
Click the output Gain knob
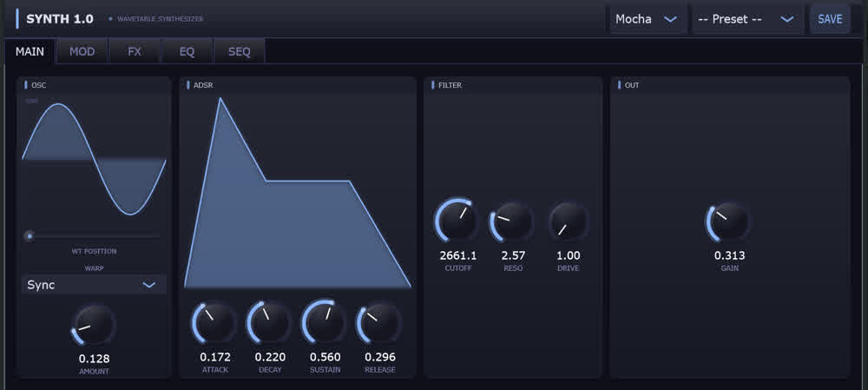coord(728,221)
